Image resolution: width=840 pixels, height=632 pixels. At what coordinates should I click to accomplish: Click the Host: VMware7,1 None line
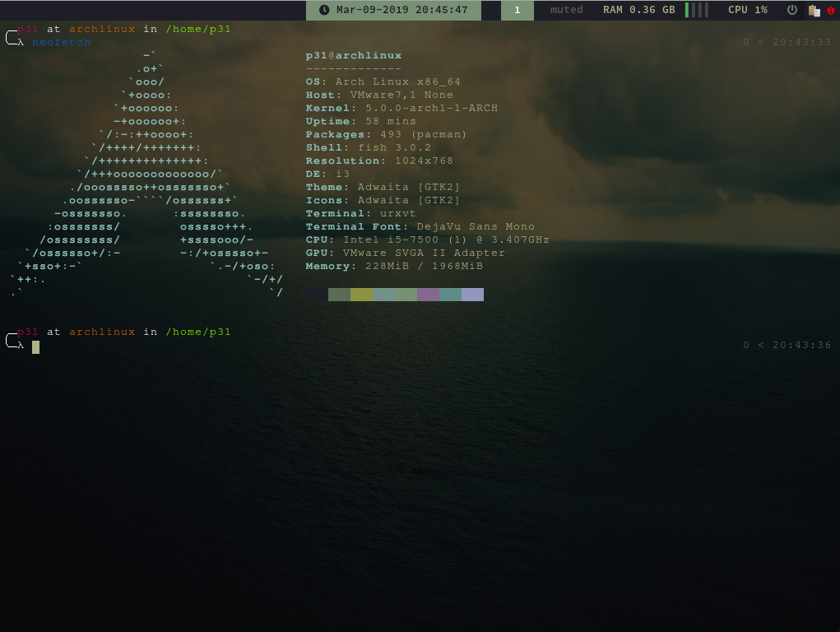[379, 95]
